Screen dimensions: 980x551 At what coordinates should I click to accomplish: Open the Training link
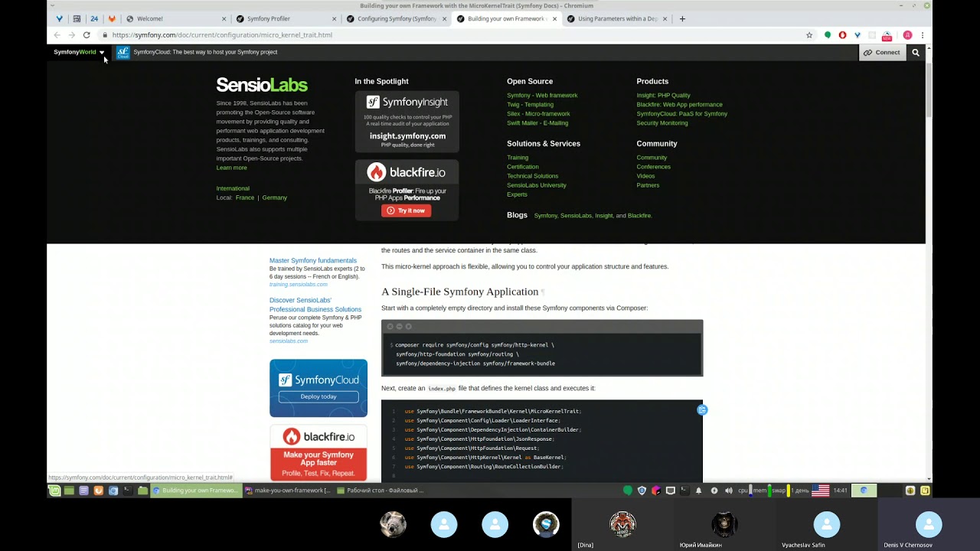(518, 157)
